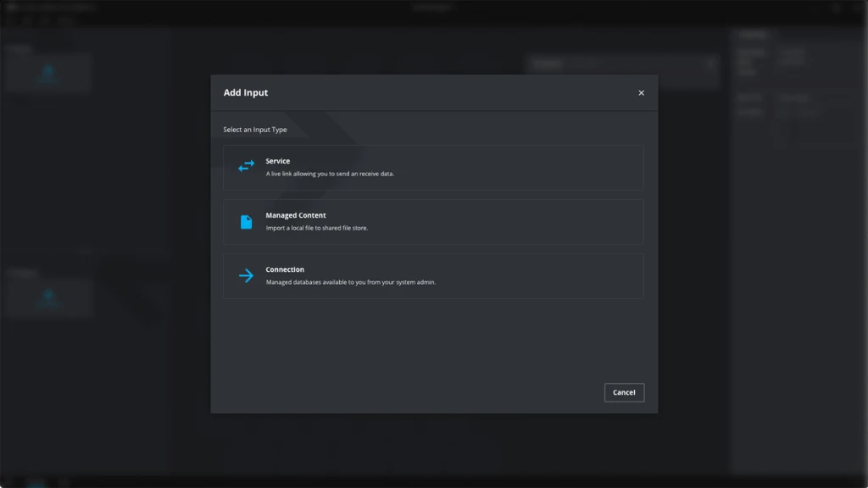Click 'Import a local file' description text
This screenshot has width=868, height=488.
pos(316,228)
